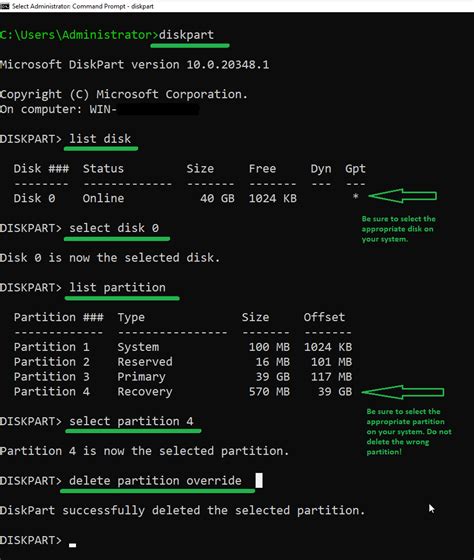
Task: Click the 'select disk 0' command text
Action: pos(114,228)
